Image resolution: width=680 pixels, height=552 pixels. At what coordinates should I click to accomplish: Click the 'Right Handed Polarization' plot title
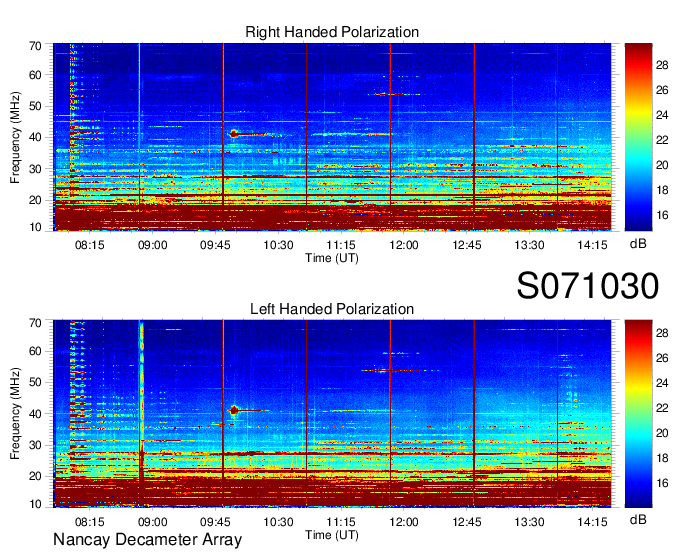click(332, 32)
